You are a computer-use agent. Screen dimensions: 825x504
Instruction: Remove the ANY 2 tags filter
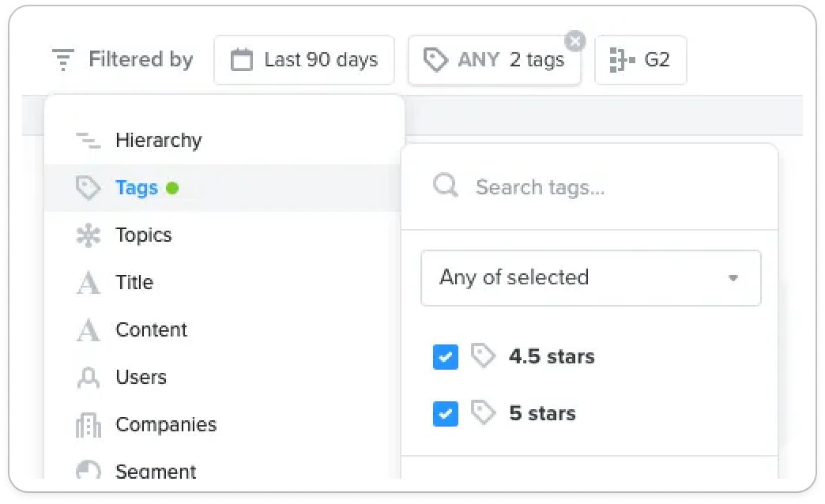coord(575,41)
